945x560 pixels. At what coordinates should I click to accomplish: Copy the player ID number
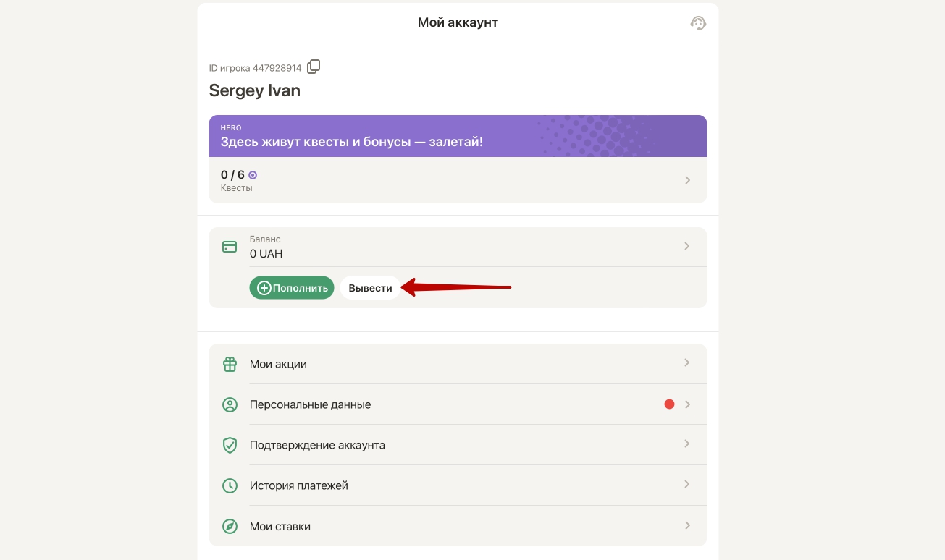click(314, 67)
